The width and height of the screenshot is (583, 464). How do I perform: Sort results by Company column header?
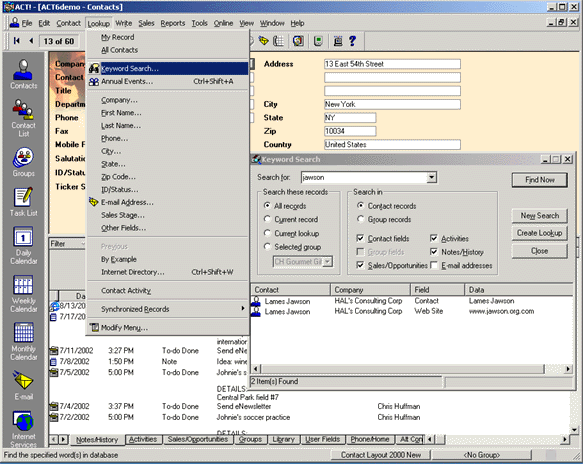click(x=370, y=290)
